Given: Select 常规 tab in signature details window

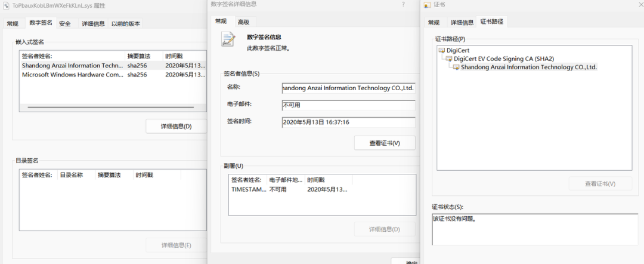Looking at the screenshot, I should click(221, 22).
